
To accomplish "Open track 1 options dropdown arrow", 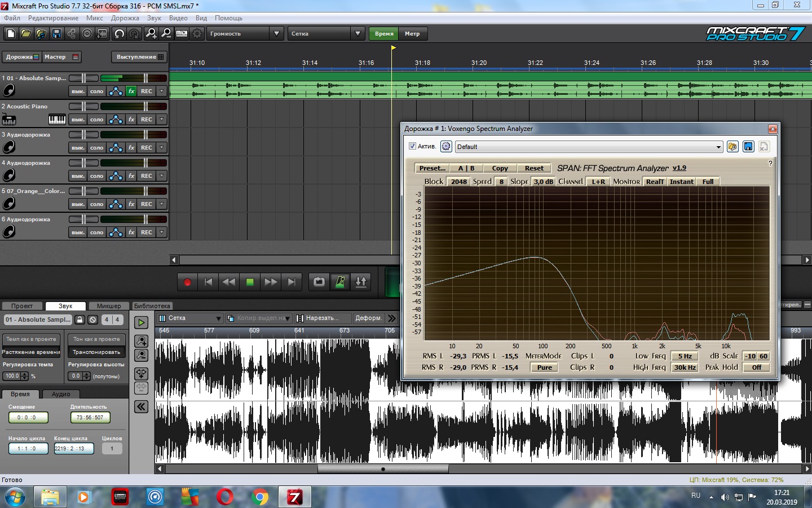I will tap(162, 91).
